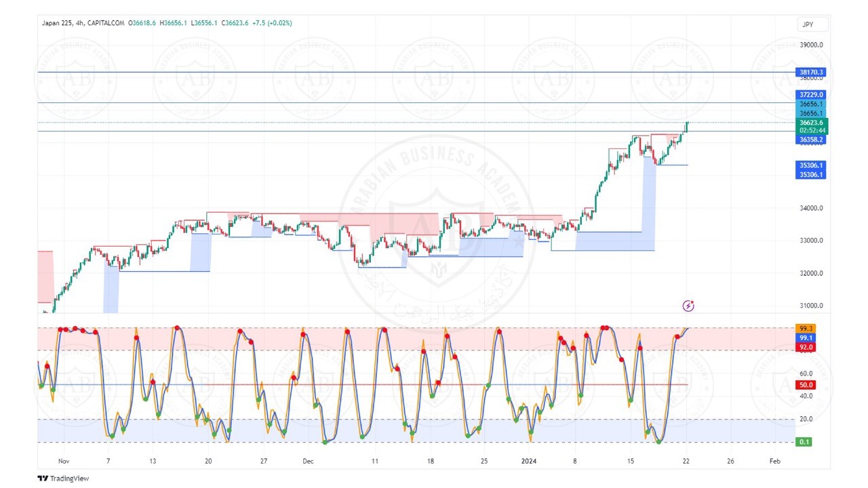Viewport: 868px width, 488px height.
Task: Click the orange 99.3 oscillator value label
Action: [x=806, y=328]
